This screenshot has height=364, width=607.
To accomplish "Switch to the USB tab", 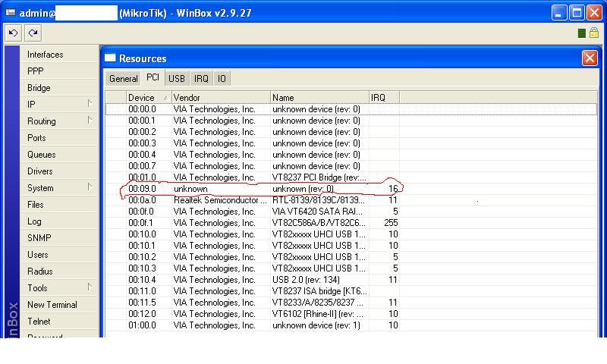I will tap(177, 78).
